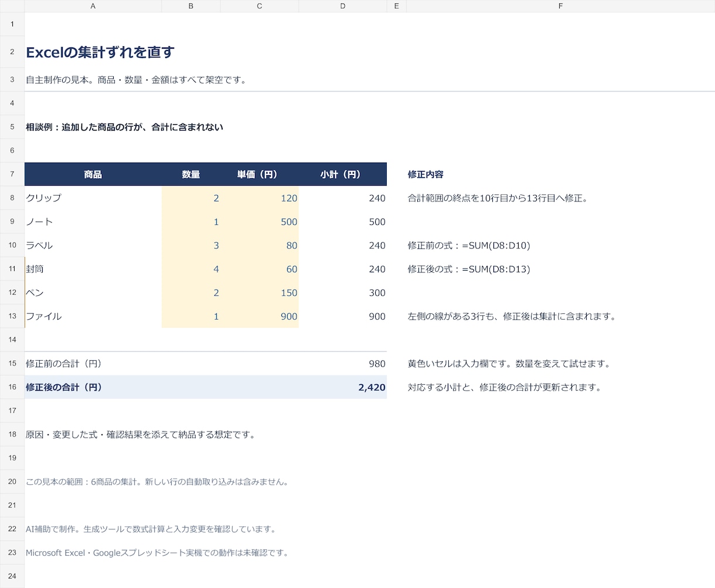The height and width of the screenshot is (588, 715).
Task: Click the '小計（円）' header cell
Action: click(x=343, y=175)
